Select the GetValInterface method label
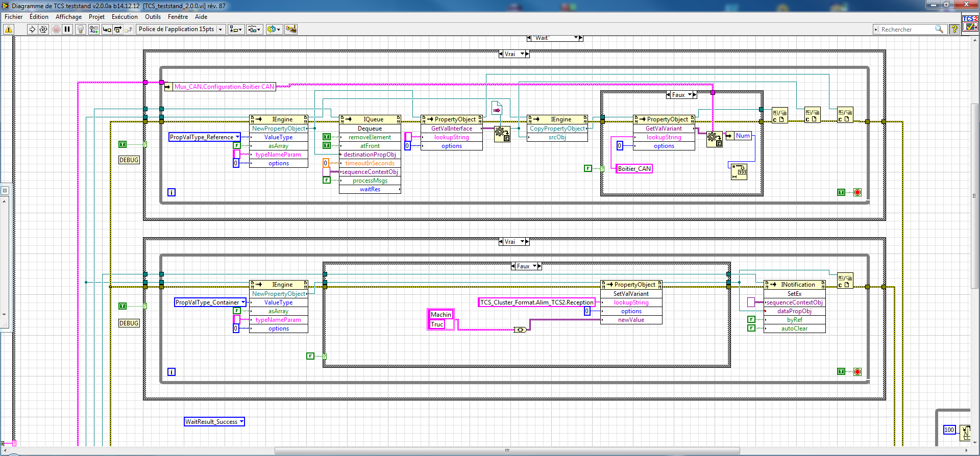980x456 pixels. [x=452, y=128]
